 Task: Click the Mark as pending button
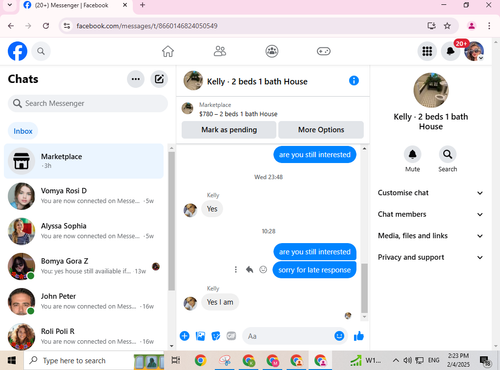pos(229,130)
